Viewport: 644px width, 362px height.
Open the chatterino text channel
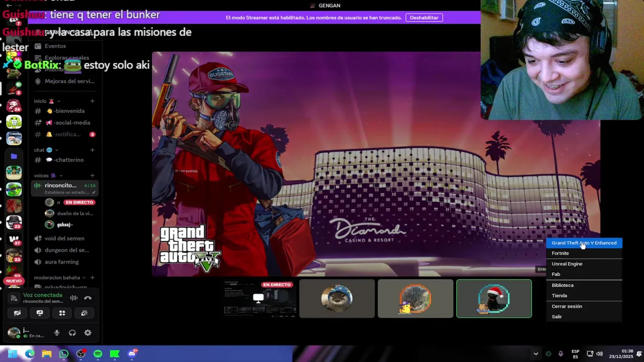(x=64, y=160)
